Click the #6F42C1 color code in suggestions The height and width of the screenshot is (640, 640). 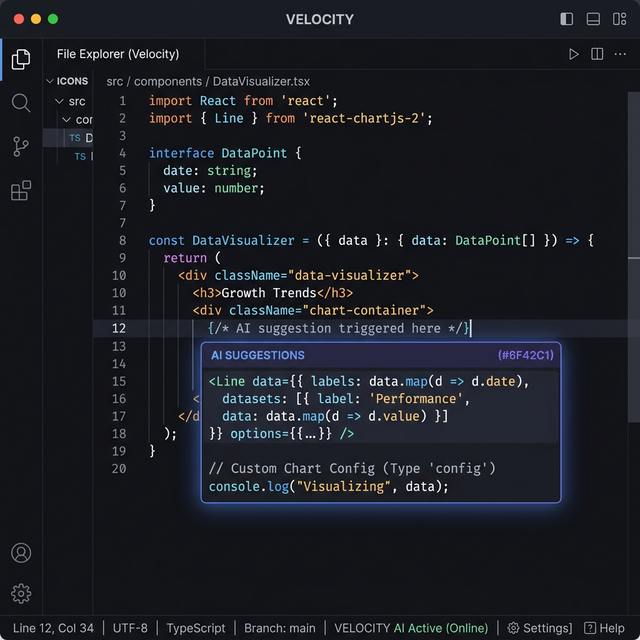525,355
